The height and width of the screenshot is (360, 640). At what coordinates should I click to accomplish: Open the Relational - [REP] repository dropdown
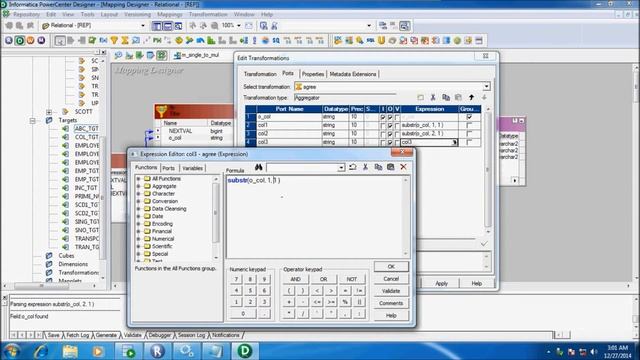click(143, 26)
